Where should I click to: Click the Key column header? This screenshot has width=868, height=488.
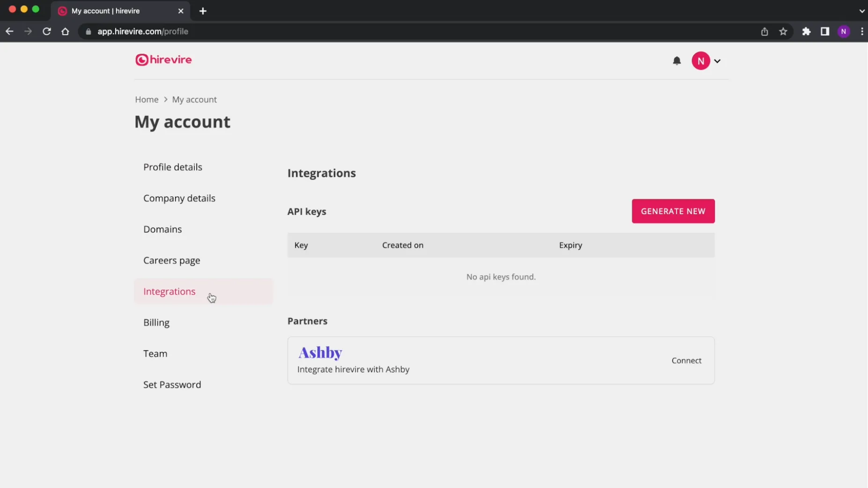(x=301, y=245)
